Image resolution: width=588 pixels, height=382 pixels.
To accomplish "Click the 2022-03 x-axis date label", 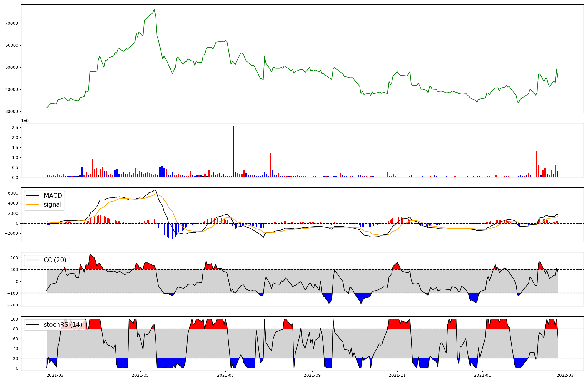I will click(x=565, y=375).
